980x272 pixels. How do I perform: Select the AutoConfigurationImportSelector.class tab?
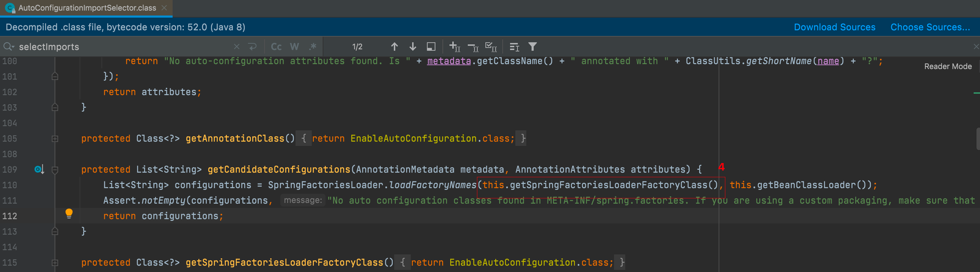(x=87, y=8)
